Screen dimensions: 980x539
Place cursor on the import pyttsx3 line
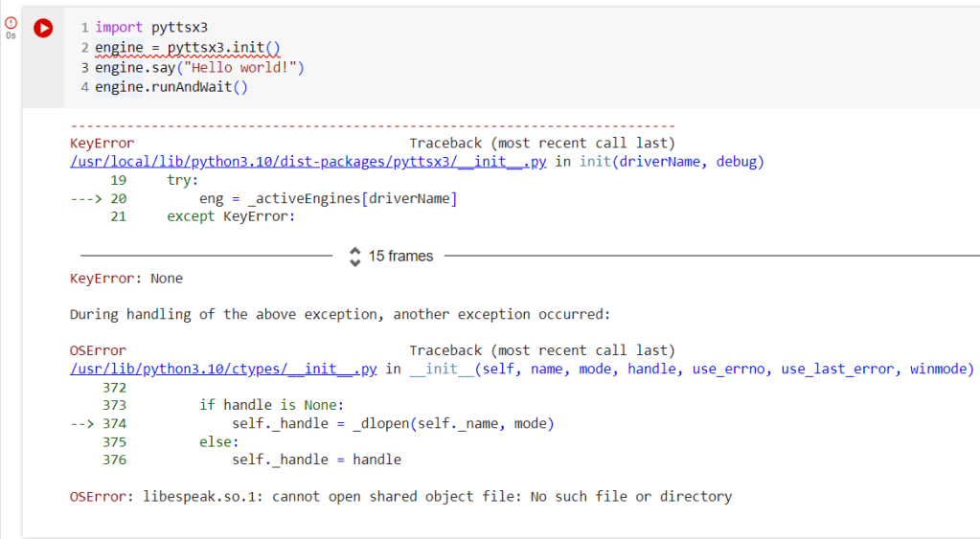pos(151,28)
